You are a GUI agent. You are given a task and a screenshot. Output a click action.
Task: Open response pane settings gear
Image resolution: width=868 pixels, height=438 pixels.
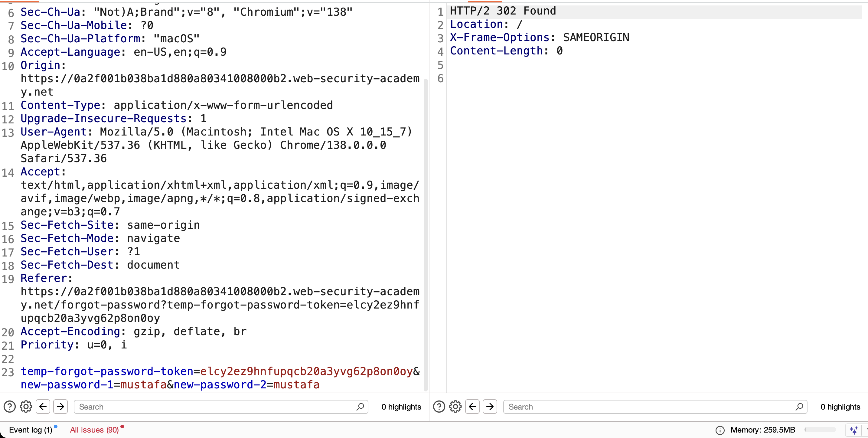(x=455, y=407)
